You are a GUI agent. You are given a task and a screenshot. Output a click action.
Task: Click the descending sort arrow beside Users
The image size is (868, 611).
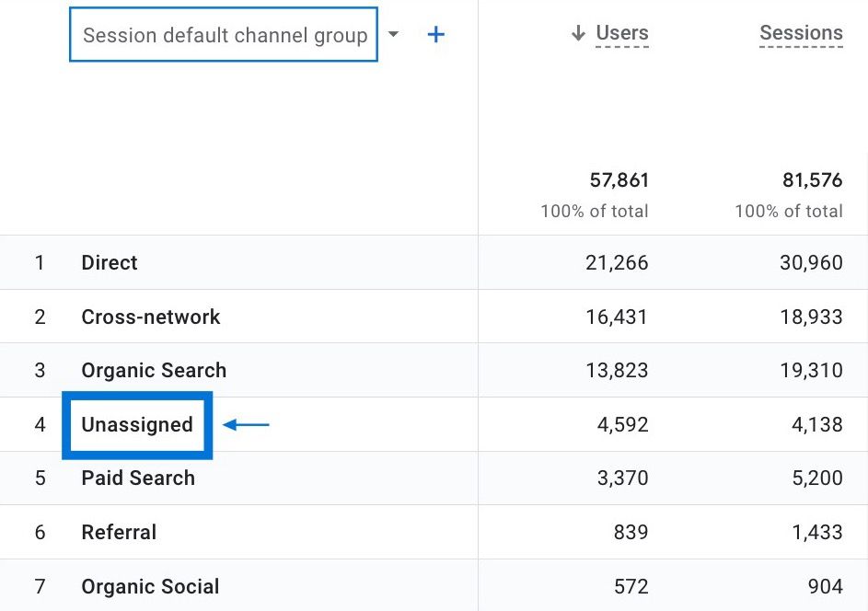(x=578, y=34)
